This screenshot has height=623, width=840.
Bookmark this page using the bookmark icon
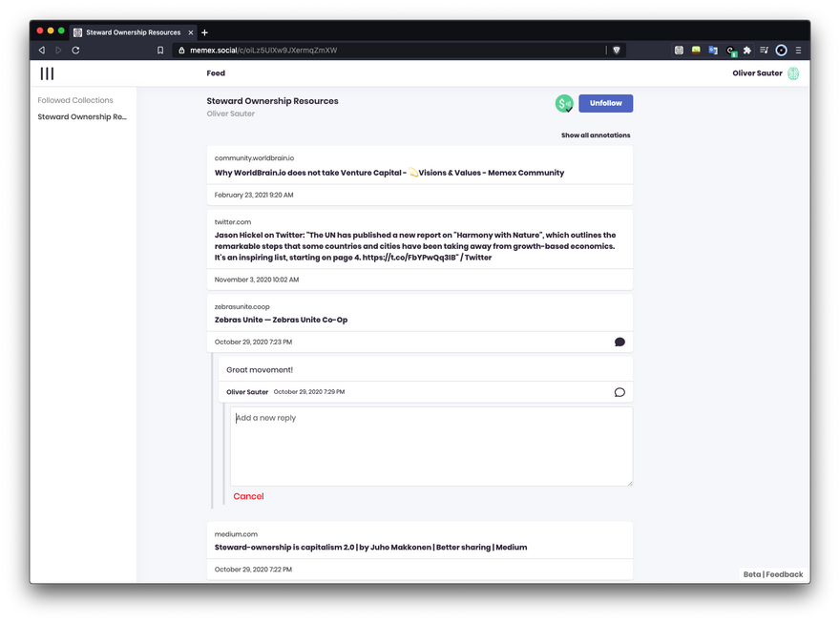point(160,50)
